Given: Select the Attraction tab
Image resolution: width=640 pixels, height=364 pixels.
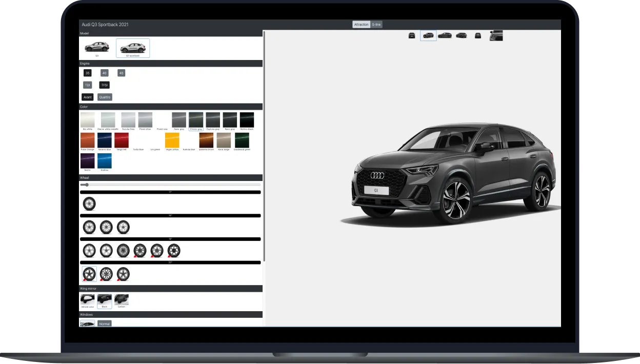Looking at the screenshot, I should coord(361,24).
